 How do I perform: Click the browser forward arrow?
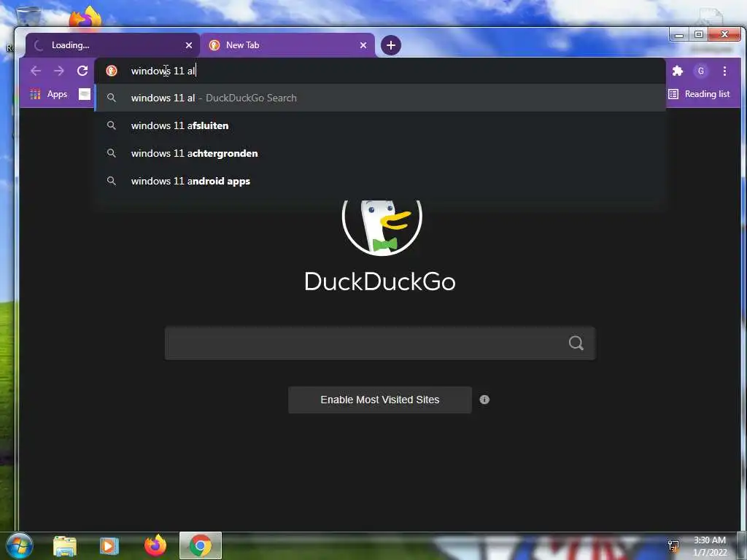click(59, 71)
